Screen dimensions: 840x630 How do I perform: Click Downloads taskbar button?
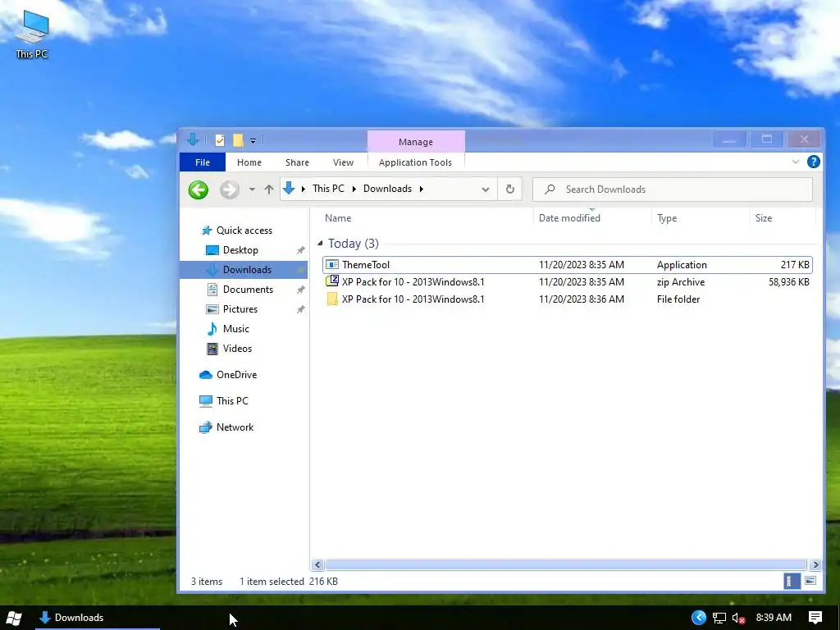click(x=97, y=618)
